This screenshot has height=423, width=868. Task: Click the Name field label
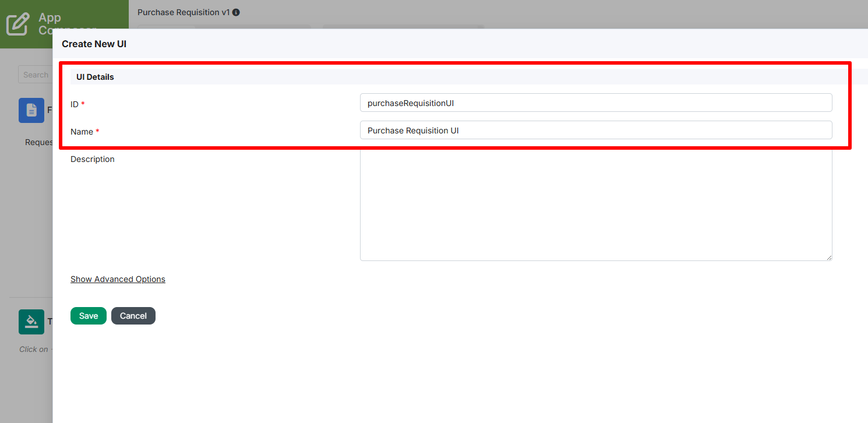82,132
